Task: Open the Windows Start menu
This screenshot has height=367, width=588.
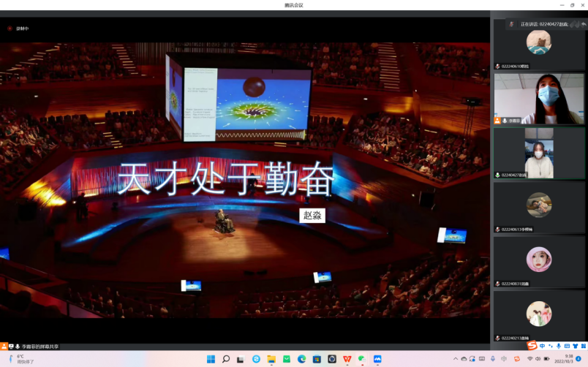Action: tap(211, 359)
